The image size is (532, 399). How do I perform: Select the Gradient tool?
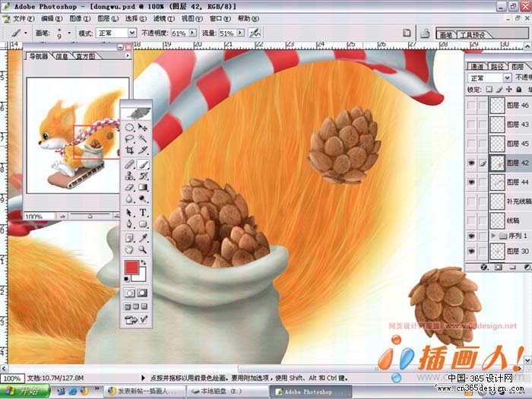click(x=143, y=188)
